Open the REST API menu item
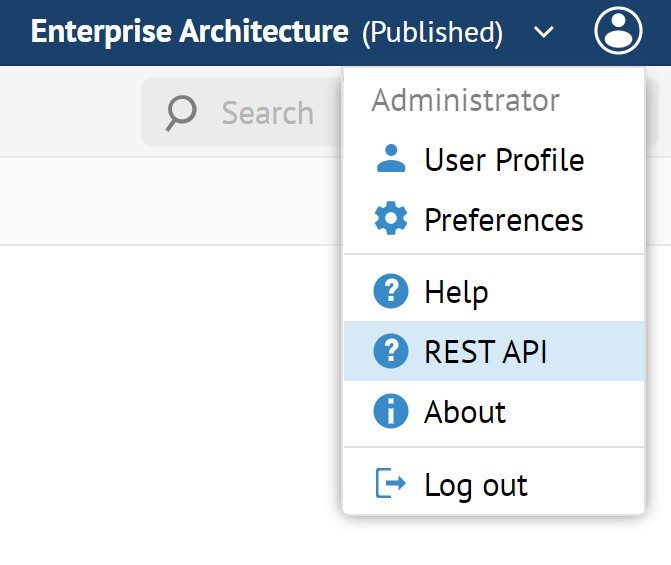Image resolution: width=671 pixels, height=565 pixels. [486, 352]
